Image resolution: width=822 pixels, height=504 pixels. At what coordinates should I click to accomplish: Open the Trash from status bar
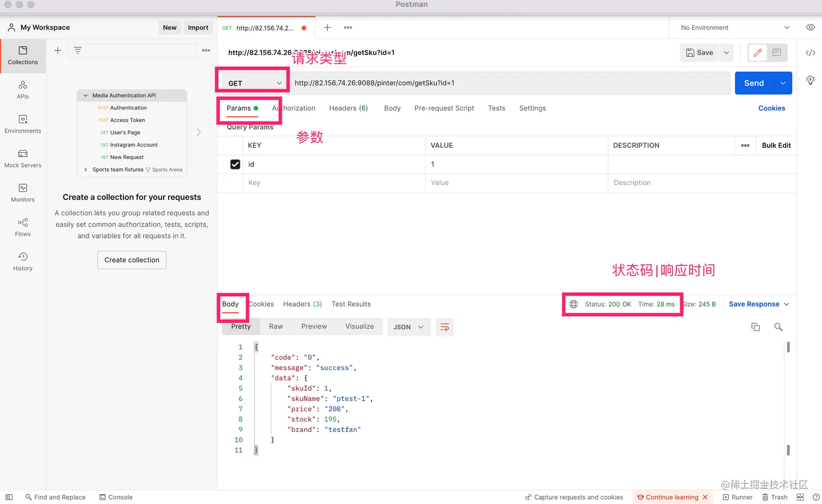[775, 497]
